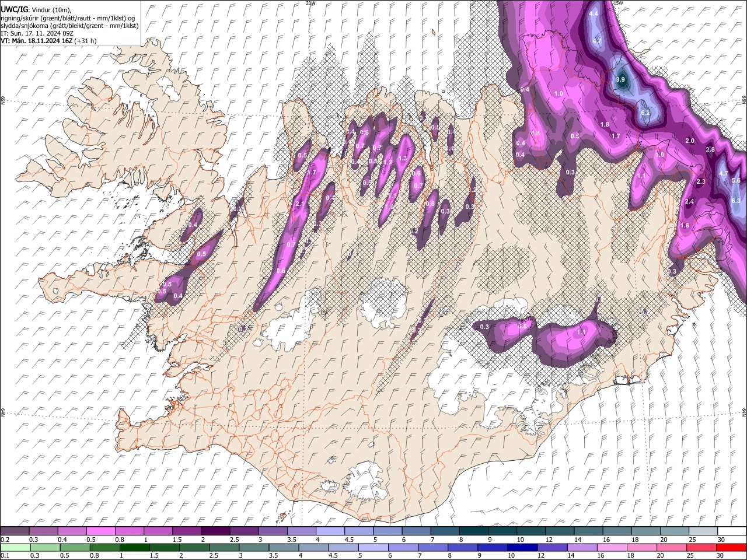Pick top legend swatch between 4 and 4.5
The image size is (747, 560).
(330, 531)
